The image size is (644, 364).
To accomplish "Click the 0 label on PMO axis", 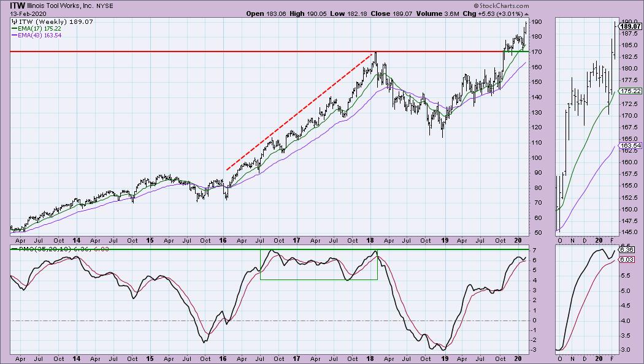I will (535, 320).
